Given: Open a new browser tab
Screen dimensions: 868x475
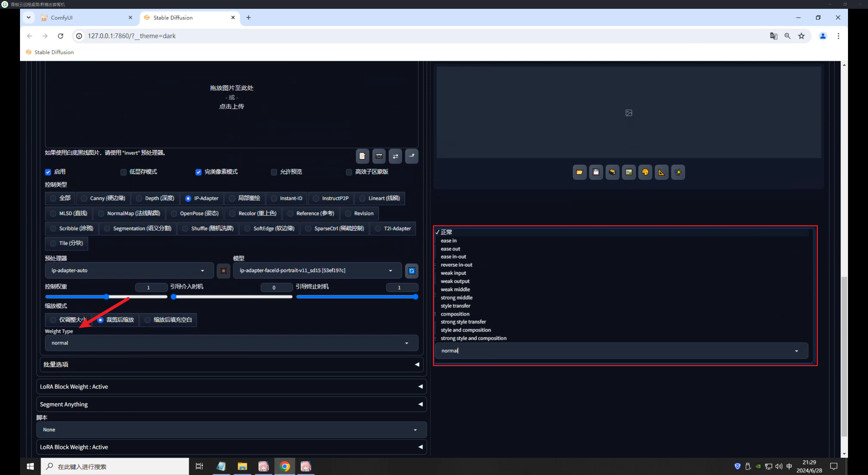Looking at the screenshot, I should coord(248,18).
